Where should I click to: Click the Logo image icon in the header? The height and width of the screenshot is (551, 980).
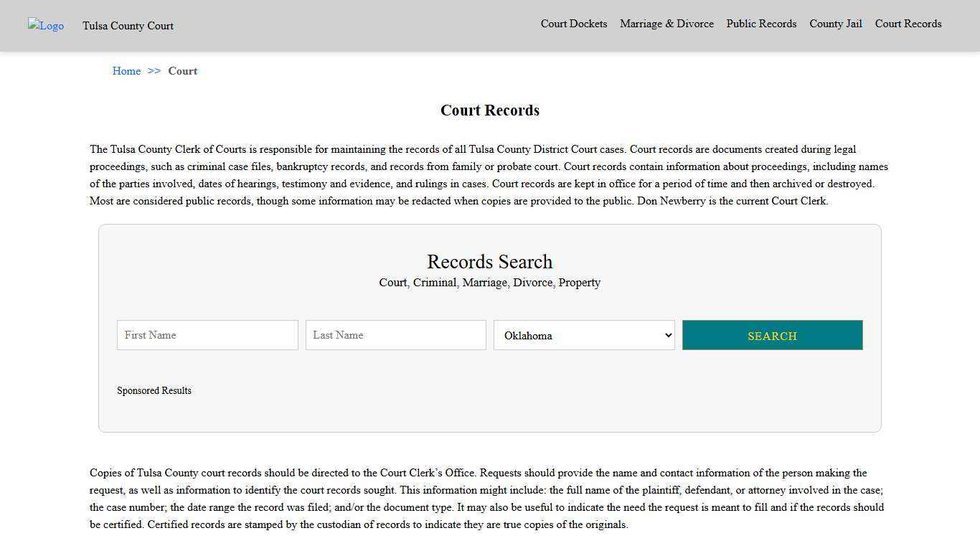pyautogui.click(x=45, y=26)
